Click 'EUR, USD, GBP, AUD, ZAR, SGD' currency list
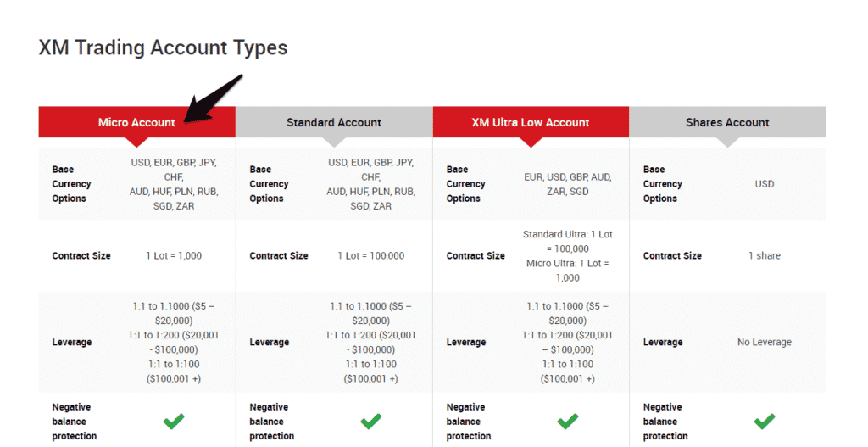Viewport: 868px width, 447px height. coord(567,184)
